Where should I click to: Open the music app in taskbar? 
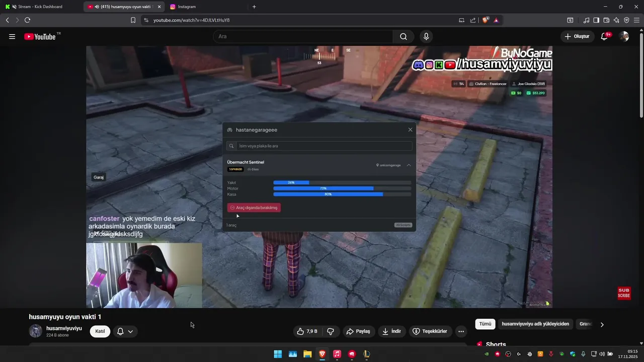point(337,354)
